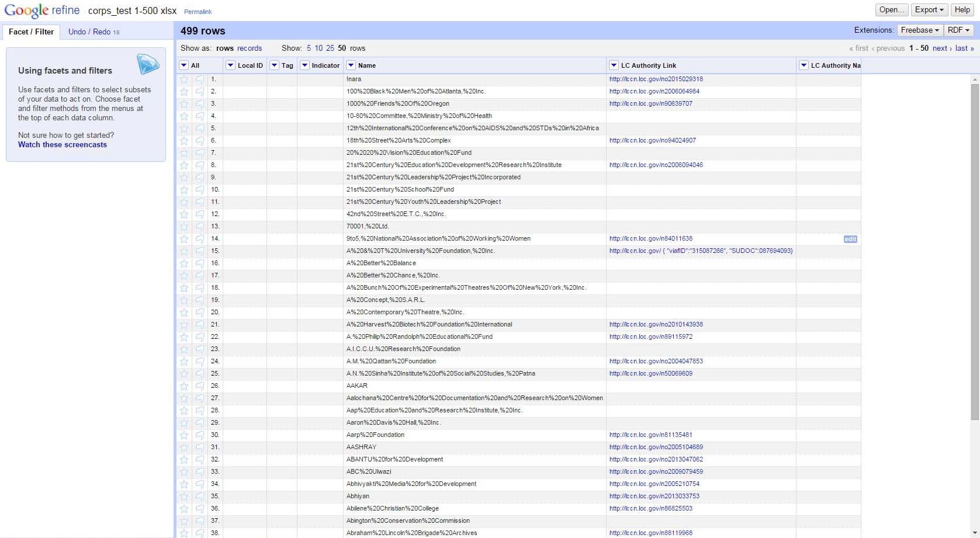Open LC link n84011638 in row 14
Viewport: 980px width, 538px height.
tap(651, 238)
